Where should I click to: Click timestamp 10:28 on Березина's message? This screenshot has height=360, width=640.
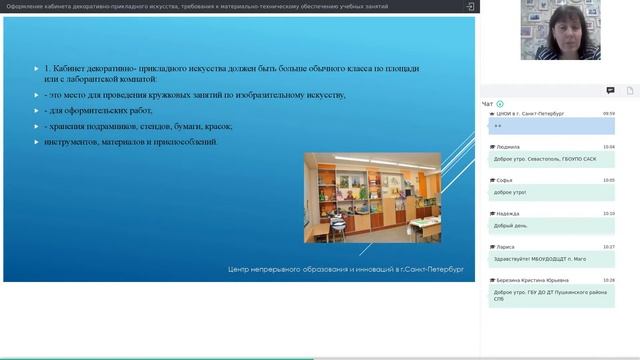[609, 280]
